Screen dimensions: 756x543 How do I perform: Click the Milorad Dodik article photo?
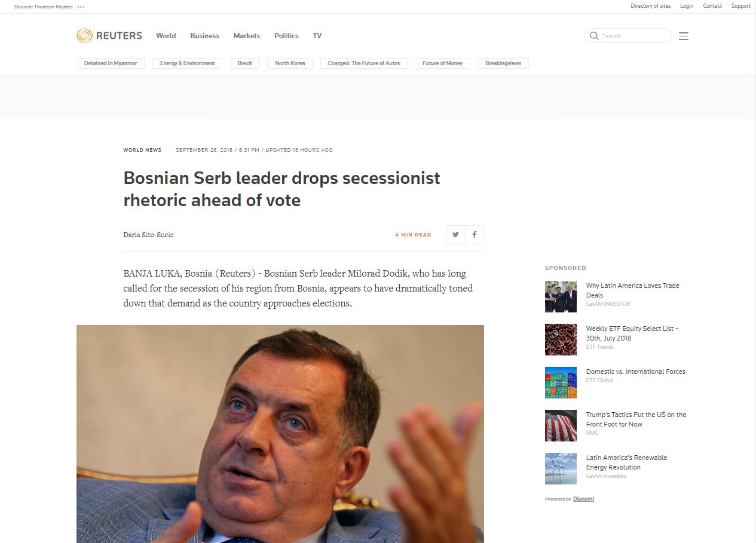tap(280, 434)
